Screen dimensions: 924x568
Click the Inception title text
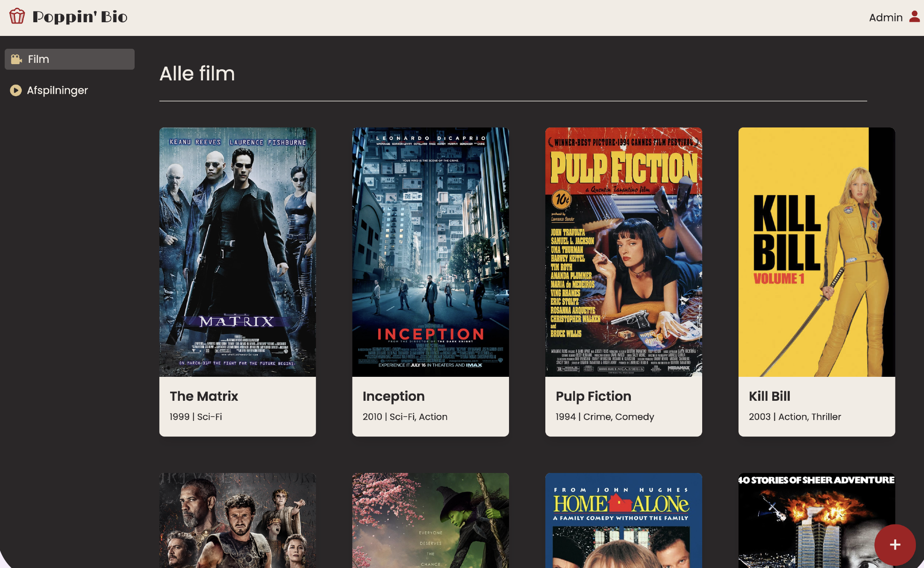pos(394,396)
